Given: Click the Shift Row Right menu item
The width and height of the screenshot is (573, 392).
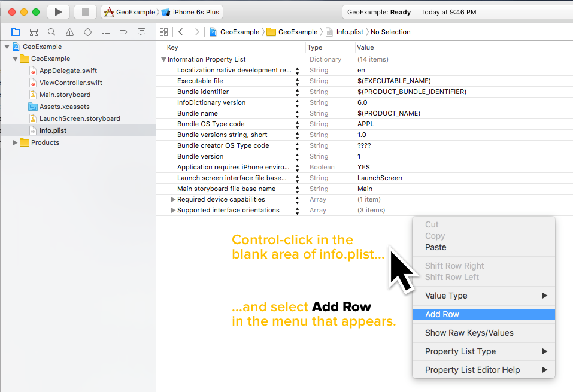Looking at the screenshot, I should [x=483, y=266].
